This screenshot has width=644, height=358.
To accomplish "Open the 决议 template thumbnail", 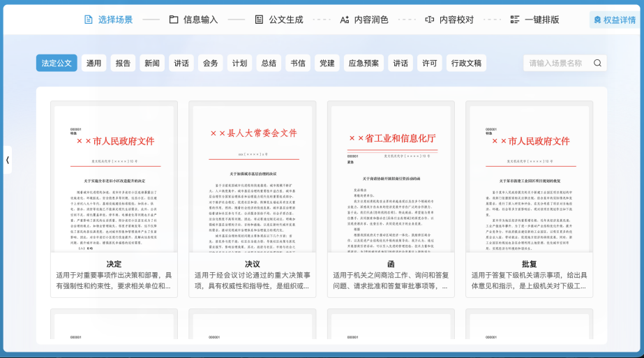I will 253,177.
